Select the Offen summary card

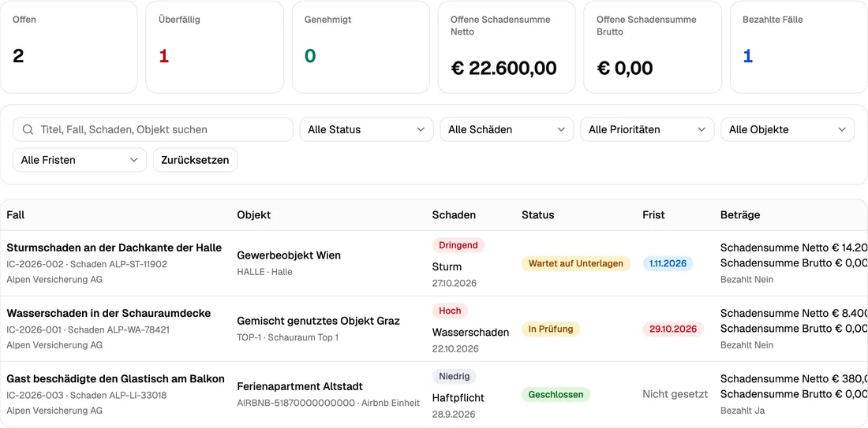69,47
